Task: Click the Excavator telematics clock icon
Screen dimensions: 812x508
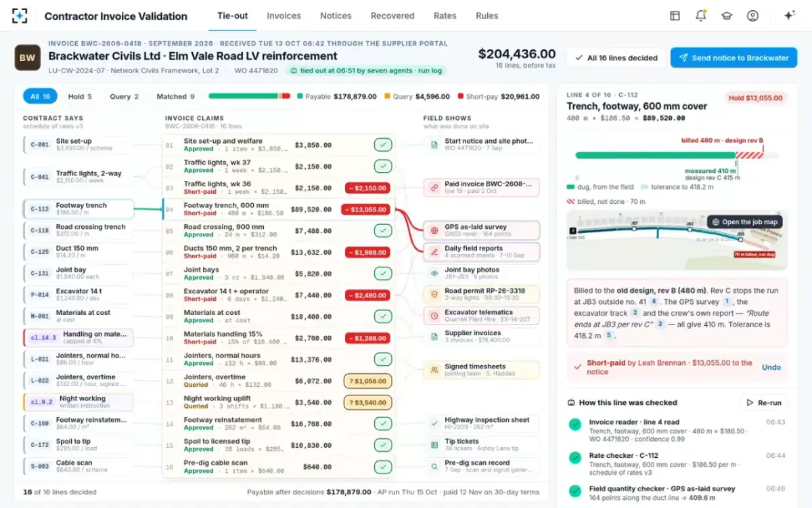Action: [434, 316]
